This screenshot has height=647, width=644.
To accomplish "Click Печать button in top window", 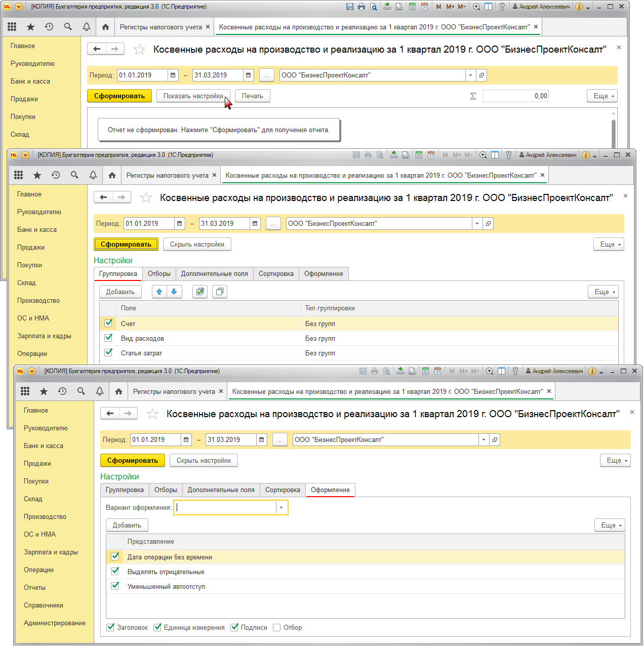I will pos(253,96).
